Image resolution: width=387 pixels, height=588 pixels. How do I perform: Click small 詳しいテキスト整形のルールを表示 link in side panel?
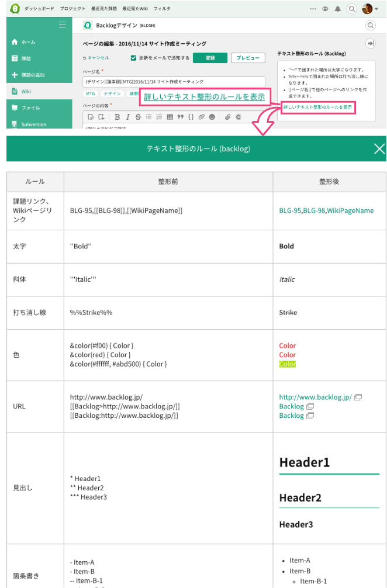317,107
